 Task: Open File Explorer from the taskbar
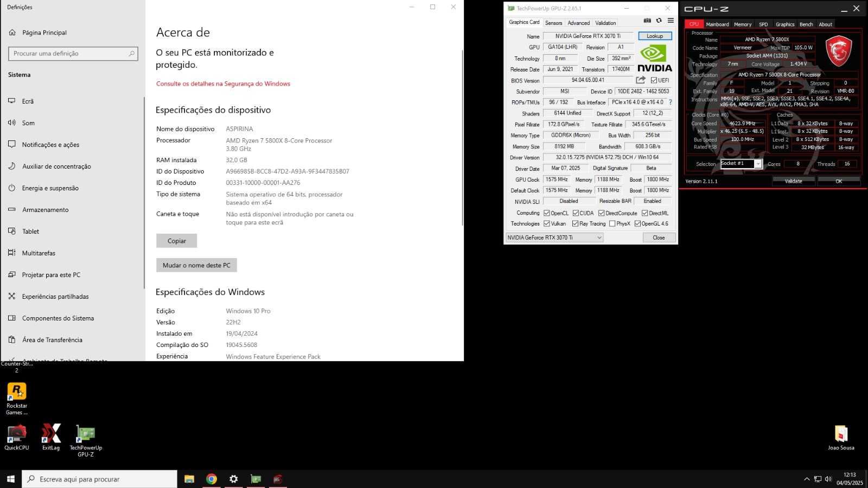(x=189, y=479)
